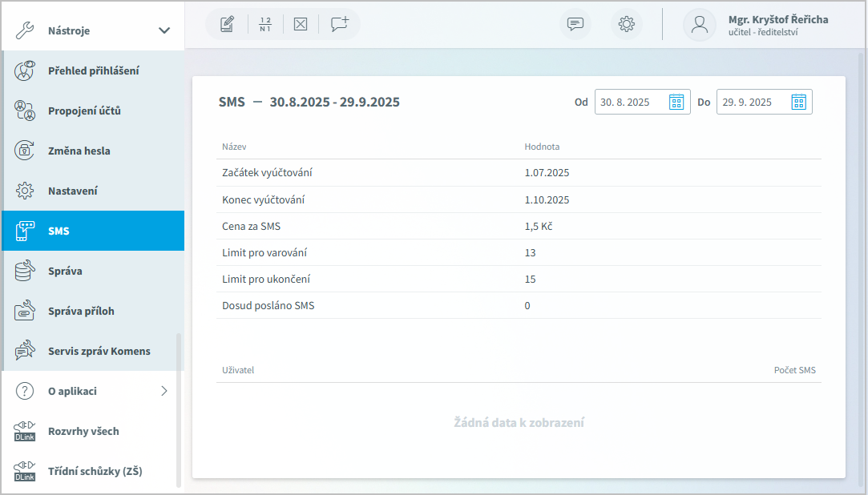Open calendar picker for Od date
This screenshot has width=868, height=495.
[676, 102]
